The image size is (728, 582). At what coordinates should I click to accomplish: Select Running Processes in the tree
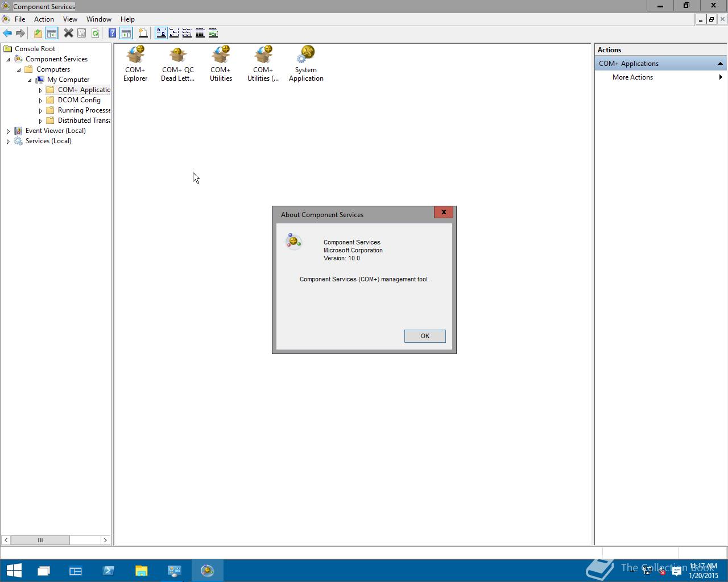pyautogui.click(x=84, y=110)
